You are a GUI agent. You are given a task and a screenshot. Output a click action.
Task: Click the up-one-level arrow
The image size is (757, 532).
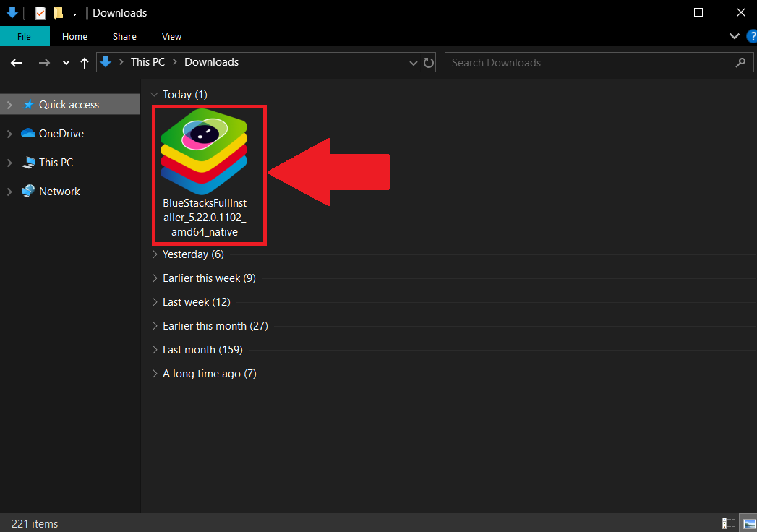pos(84,62)
